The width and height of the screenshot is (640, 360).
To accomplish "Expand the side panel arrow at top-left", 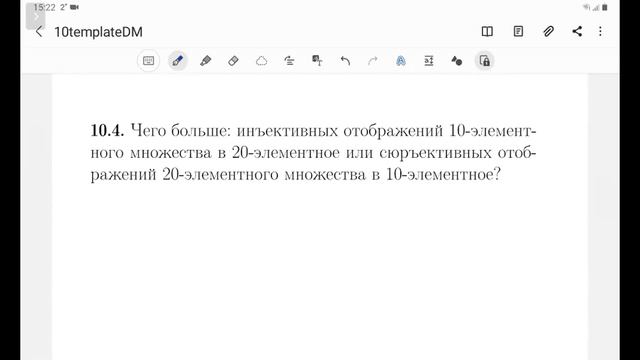I will coord(36,16).
